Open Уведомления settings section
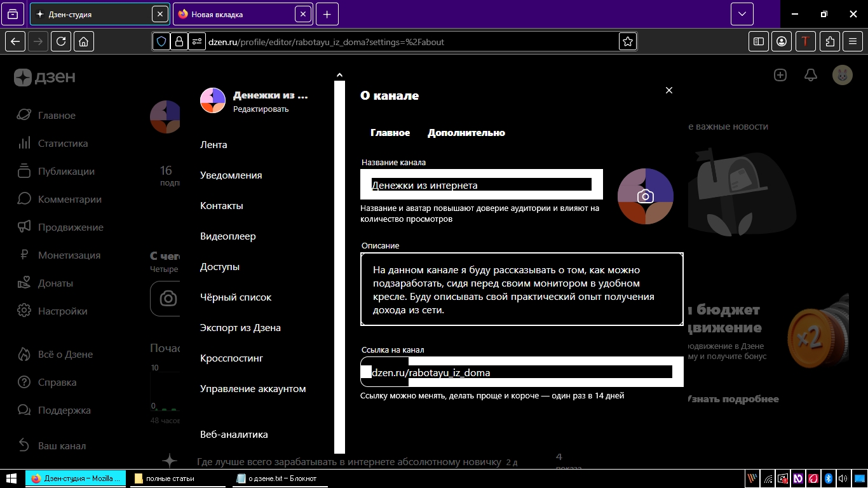 [x=231, y=175]
